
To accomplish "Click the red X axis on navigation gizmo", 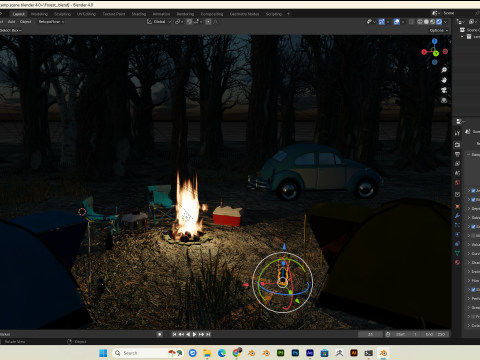I will [x=424, y=52].
